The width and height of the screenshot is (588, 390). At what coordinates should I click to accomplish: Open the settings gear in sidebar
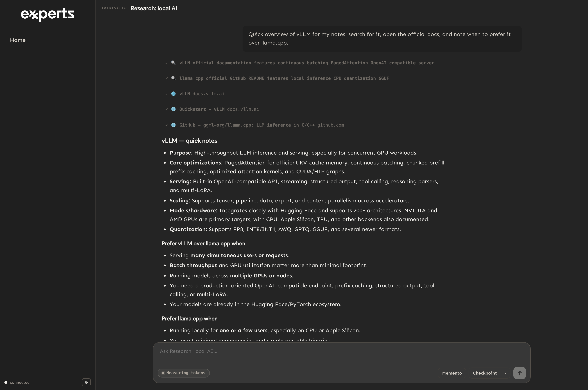coord(86,382)
